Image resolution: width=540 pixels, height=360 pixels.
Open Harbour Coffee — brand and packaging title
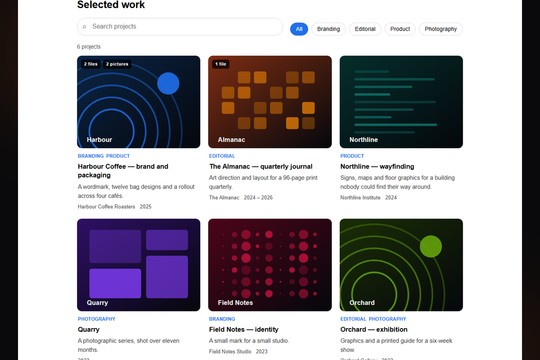click(x=123, y=171)
